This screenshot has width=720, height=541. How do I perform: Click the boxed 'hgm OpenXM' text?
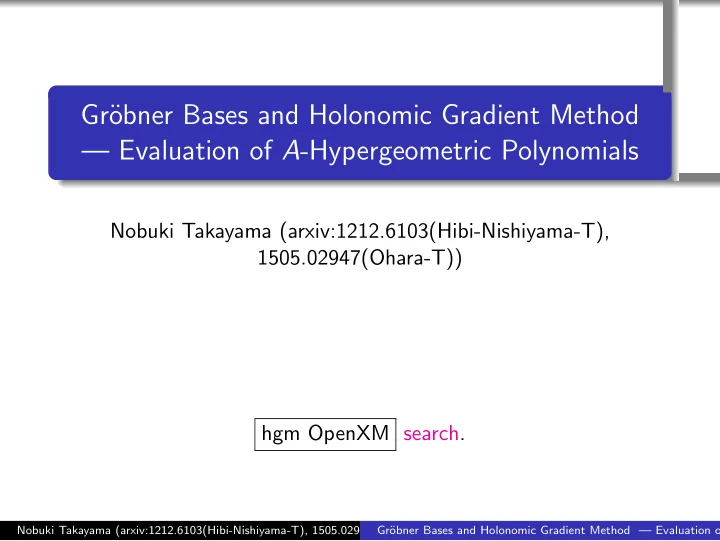(x=325, y=434)
